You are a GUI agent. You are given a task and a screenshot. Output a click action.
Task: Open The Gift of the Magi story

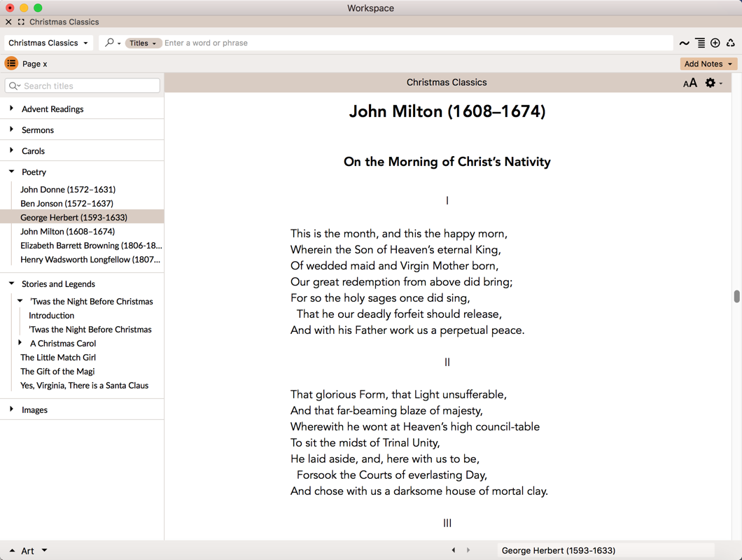click(x=57, y=372)
